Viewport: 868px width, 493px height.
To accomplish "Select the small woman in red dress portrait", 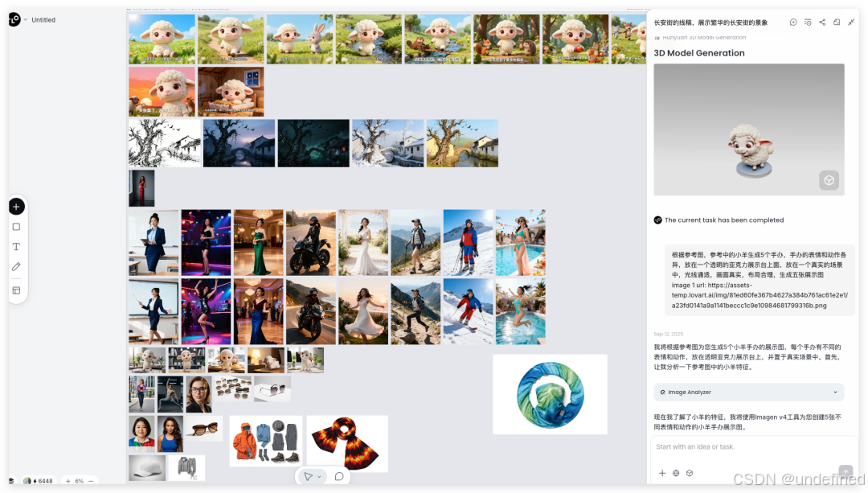I will tap(141, 188).
